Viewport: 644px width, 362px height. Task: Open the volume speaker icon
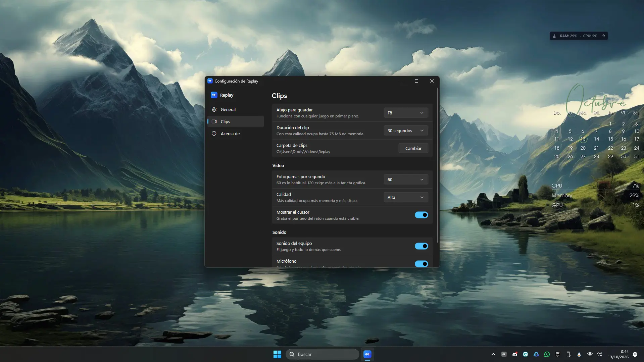pos(599,354)
